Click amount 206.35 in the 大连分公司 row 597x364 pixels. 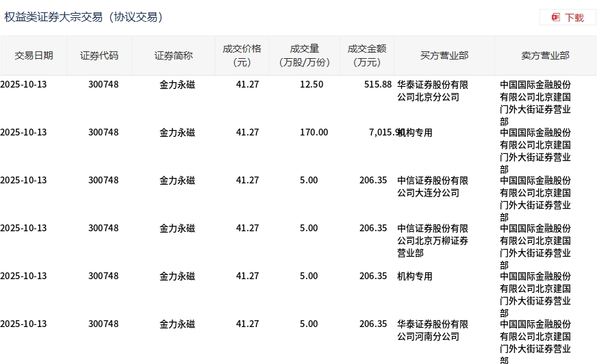click(x=373, y=180)
